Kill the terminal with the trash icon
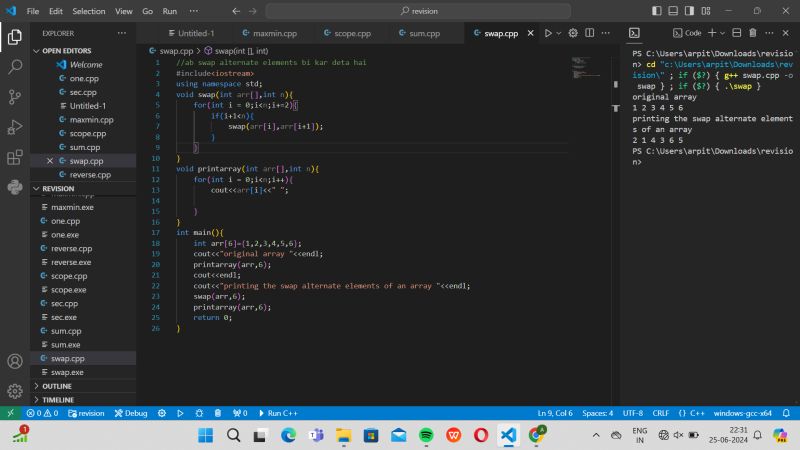 (753, 33)
